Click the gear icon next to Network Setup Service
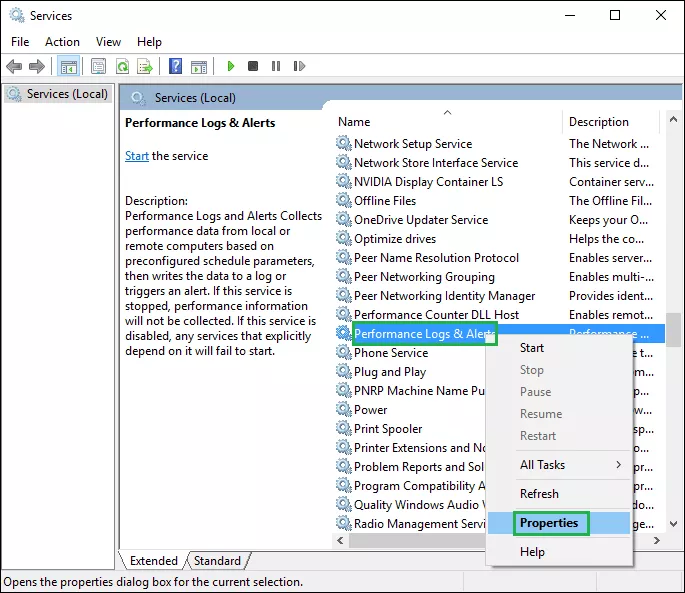 click(344, 143)
